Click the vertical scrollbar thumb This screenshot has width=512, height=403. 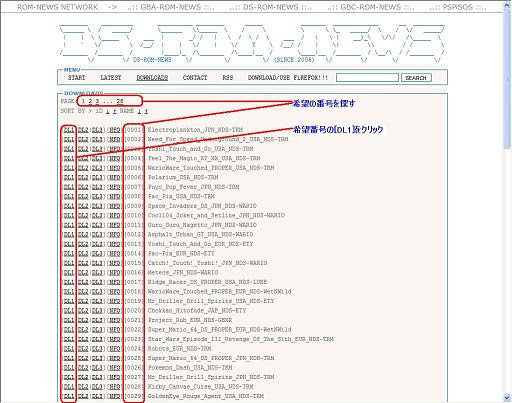pyautogui.click(x=507, y=80)
